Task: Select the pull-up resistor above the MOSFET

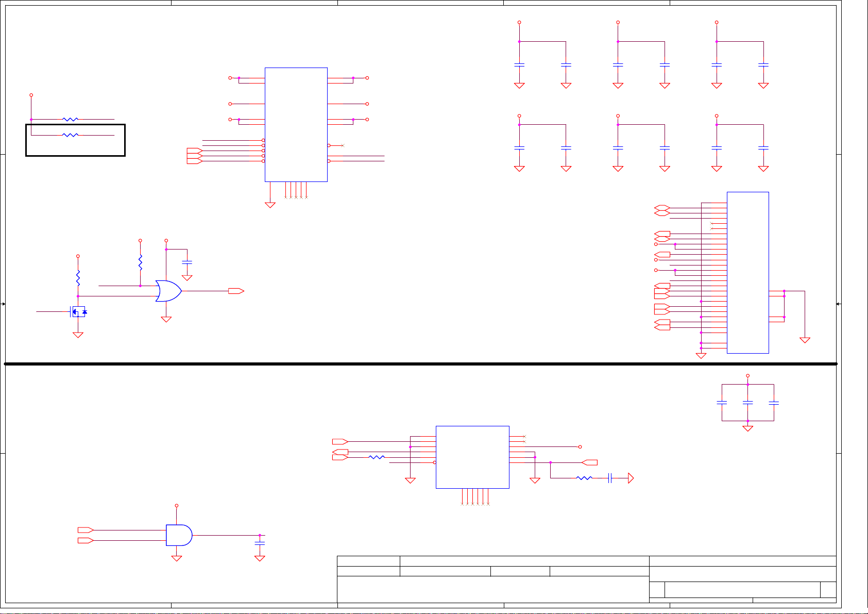Action: (78, 278)
